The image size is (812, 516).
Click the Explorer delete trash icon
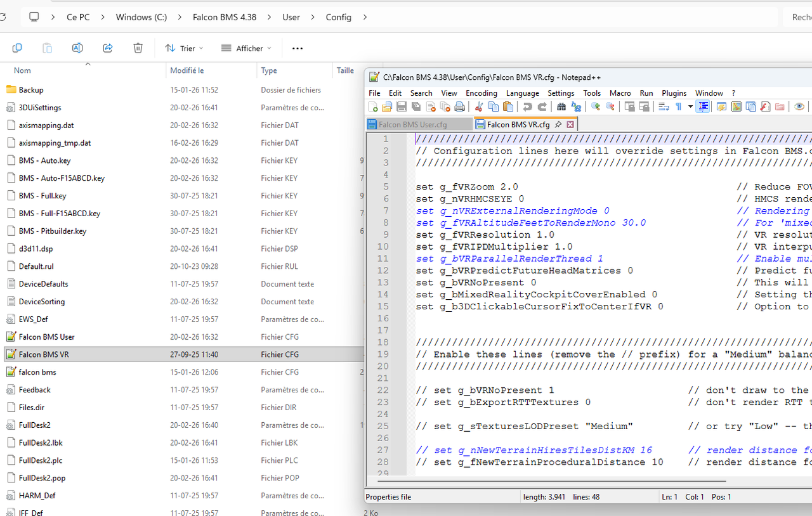[x=138, y=48]
